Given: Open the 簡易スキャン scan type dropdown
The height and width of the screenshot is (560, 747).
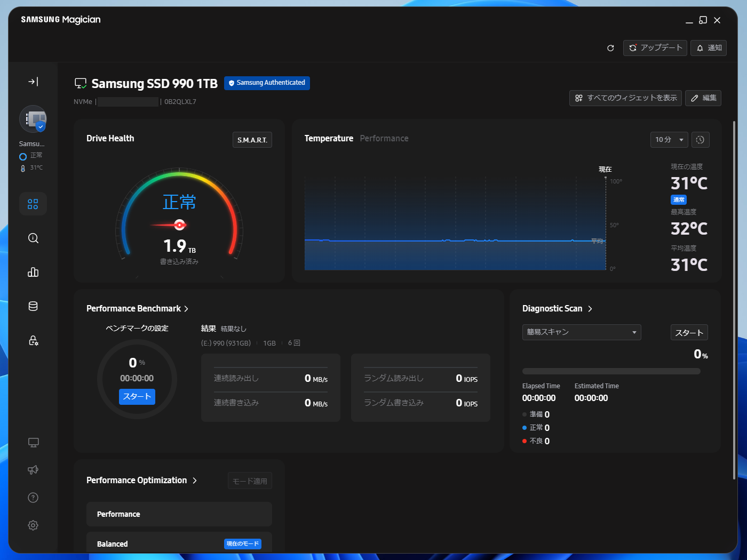Looking at the screenshot, I should pyautogui.click(x=582, y=332).
